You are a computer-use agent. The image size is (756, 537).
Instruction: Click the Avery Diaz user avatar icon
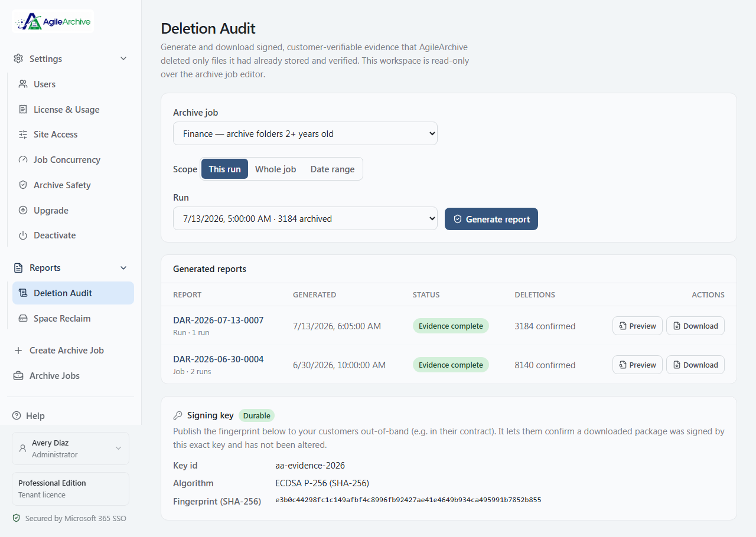(x=23, y=448)
